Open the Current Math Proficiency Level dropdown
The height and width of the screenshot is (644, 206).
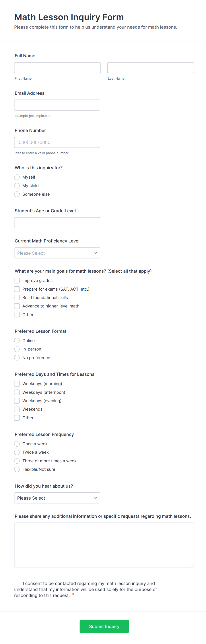coord(57,253)
